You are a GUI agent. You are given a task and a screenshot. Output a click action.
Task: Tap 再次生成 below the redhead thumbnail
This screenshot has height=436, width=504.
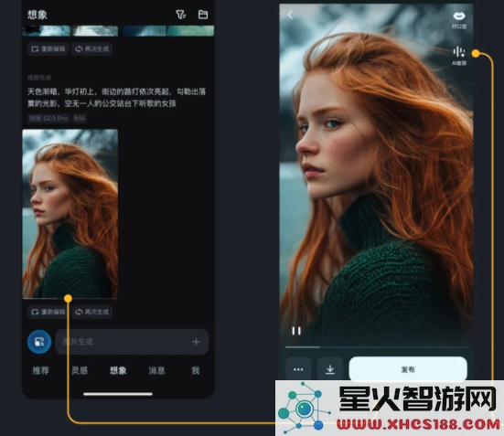[92, 312]
